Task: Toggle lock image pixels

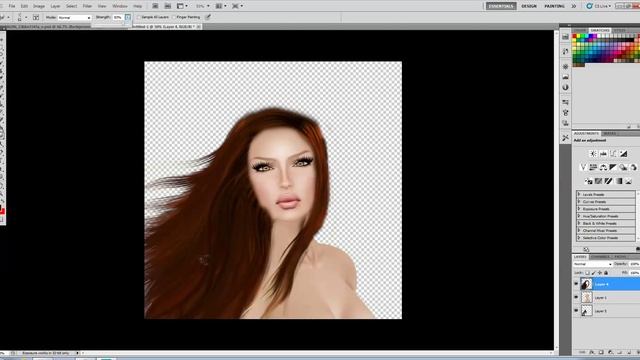Action: pyautogui.click(x=593, y=273)
